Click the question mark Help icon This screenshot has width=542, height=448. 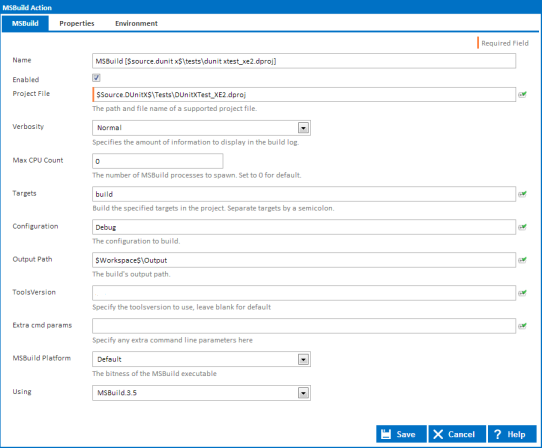click(497, 434)
